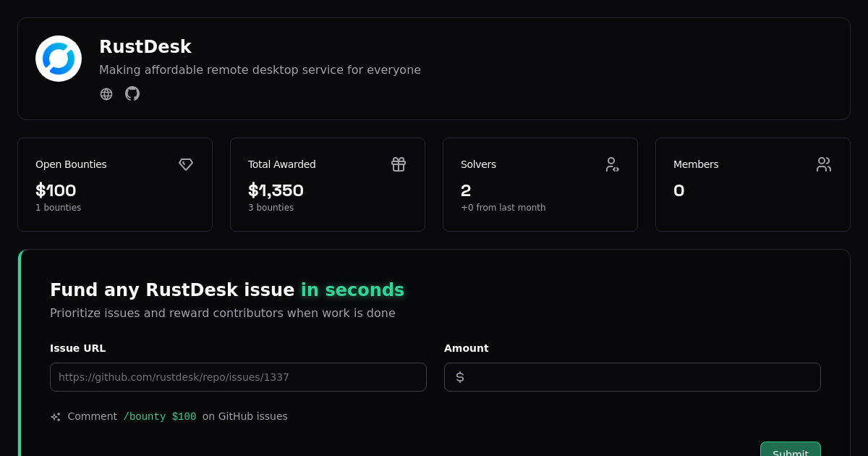Click the gift icon on Total Awarded card
Image resolution: width=868 pixels, height=456 pixels.
(399, 164)
